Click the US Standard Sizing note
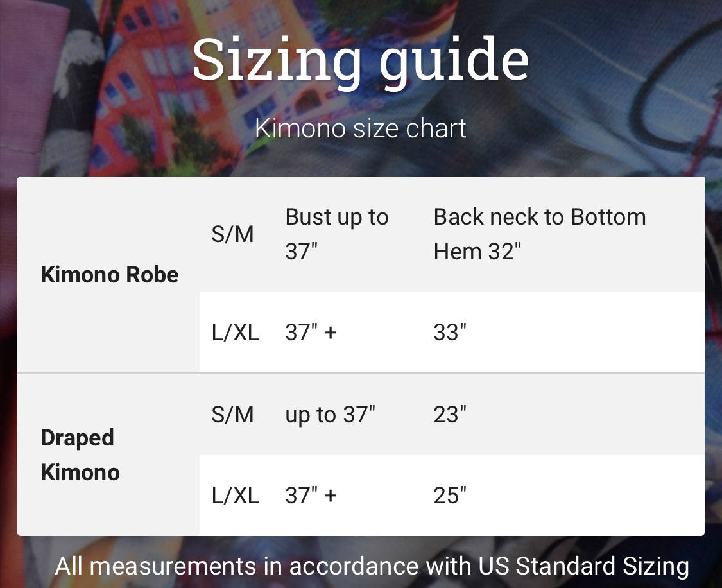This screenshot has height=588, width=722. (372, 566)
